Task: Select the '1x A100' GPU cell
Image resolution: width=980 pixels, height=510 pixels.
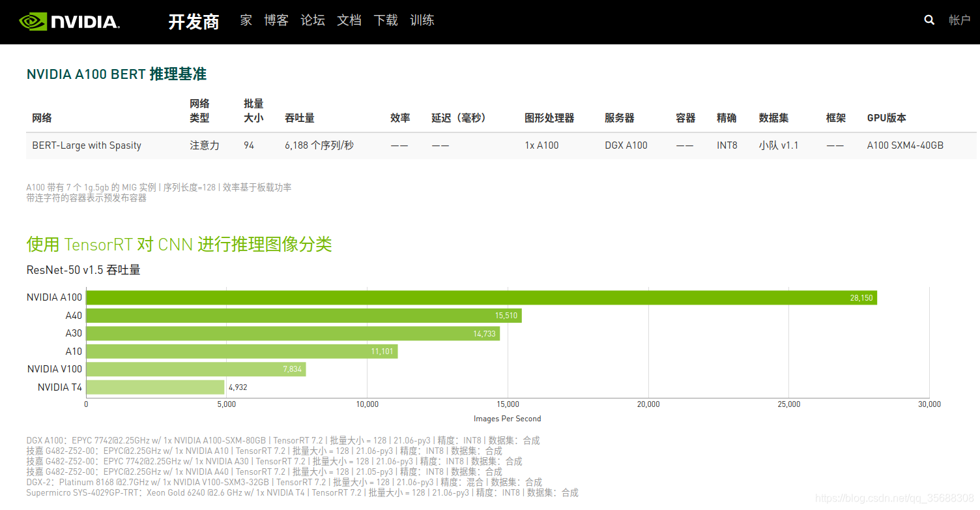Action: pos(541,145)
